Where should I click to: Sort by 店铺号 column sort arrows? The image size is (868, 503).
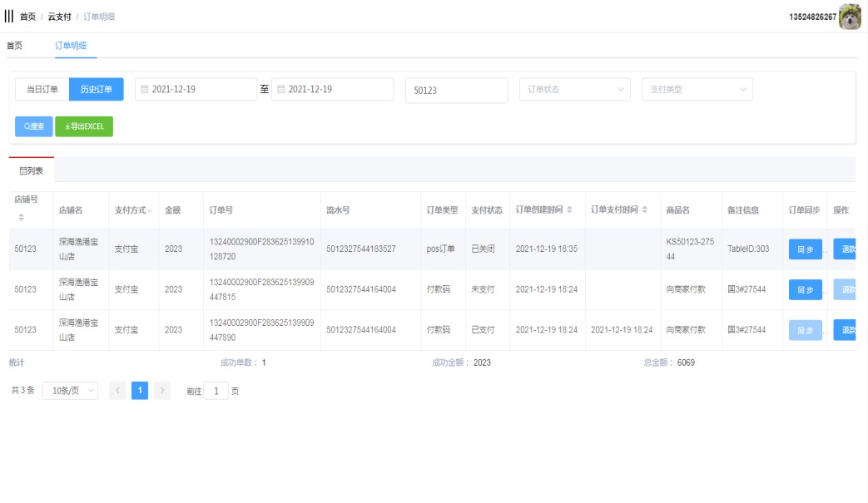point(21,218)
